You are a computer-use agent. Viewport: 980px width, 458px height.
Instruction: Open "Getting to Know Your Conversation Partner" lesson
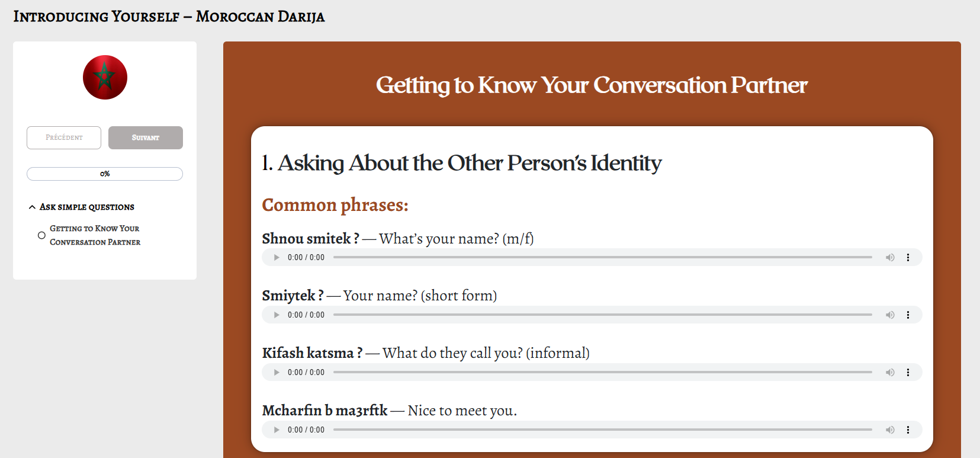(95, 235)
